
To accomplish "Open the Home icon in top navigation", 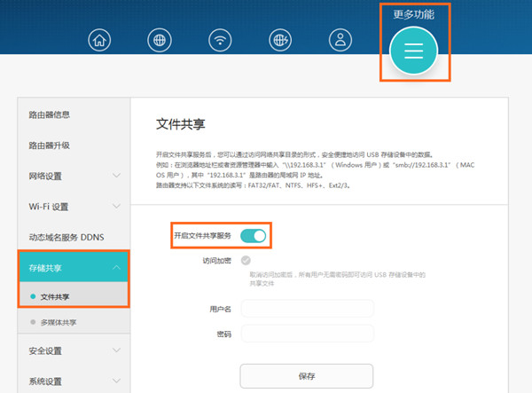I will click(99, 40).
